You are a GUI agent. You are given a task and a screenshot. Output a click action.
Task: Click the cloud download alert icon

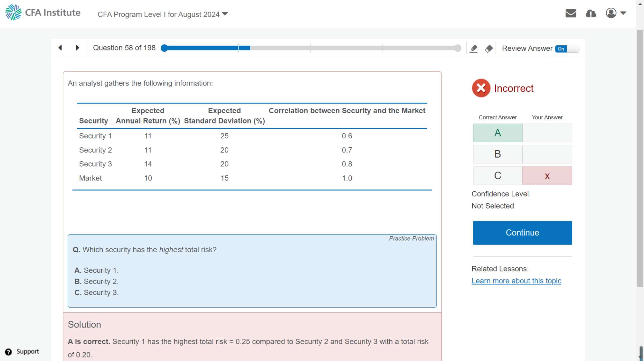point(591,13)
